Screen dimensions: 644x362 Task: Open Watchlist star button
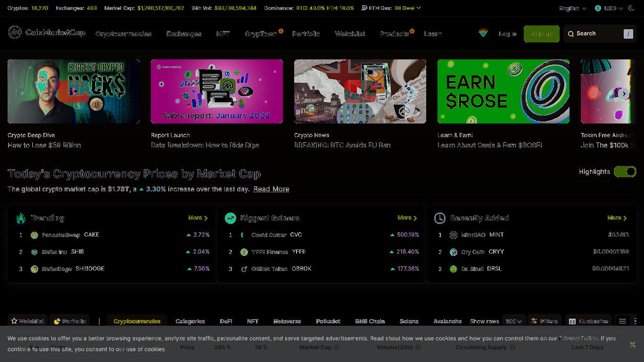click(x=27, y=321)
